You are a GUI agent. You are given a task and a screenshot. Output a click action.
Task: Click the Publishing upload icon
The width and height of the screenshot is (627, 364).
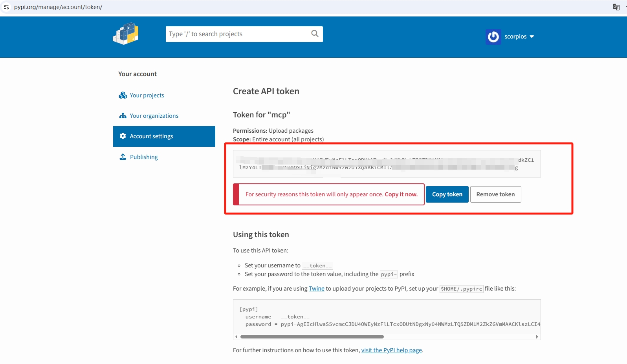click(123, 157)
